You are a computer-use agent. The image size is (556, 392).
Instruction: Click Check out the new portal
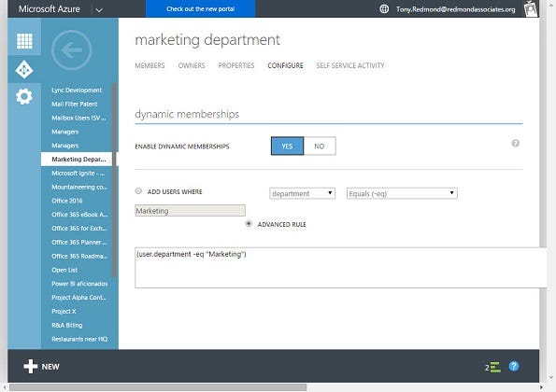[x=200, y=8]
